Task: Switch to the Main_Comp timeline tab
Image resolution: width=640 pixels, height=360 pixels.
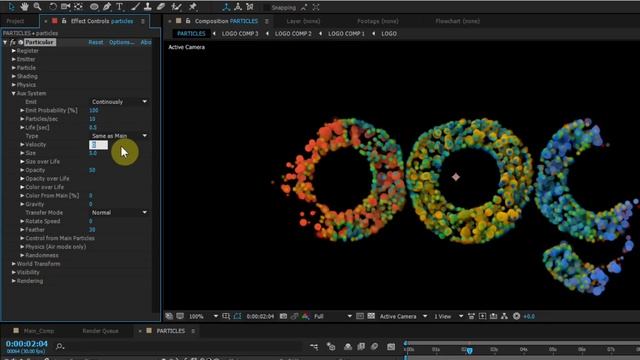Action: pyautogui.click(x=39, y=331)
